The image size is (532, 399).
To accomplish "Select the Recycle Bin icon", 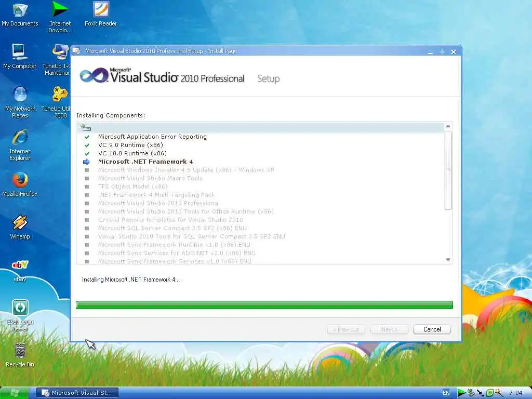I will pos(20,355).
